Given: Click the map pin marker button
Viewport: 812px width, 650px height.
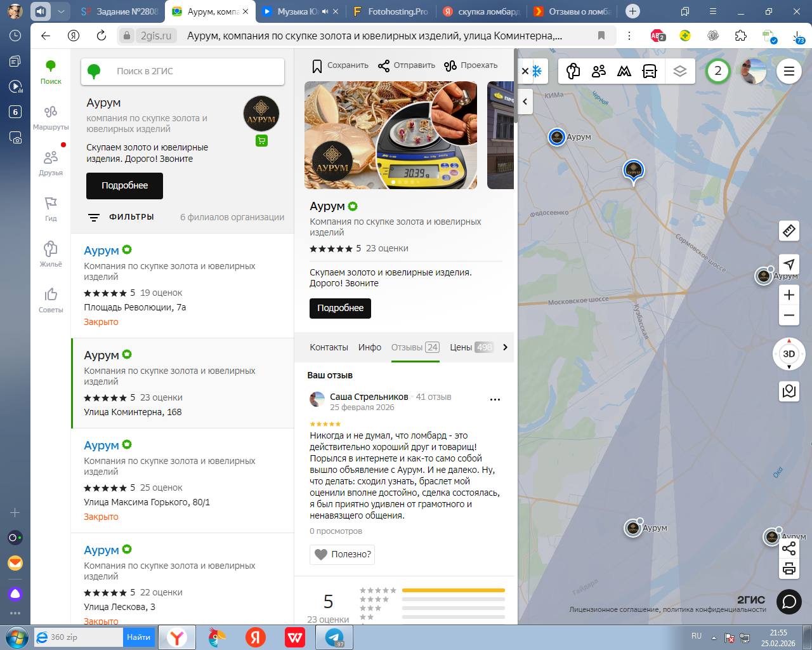Looking at the screenshot, I should (789, 391).
